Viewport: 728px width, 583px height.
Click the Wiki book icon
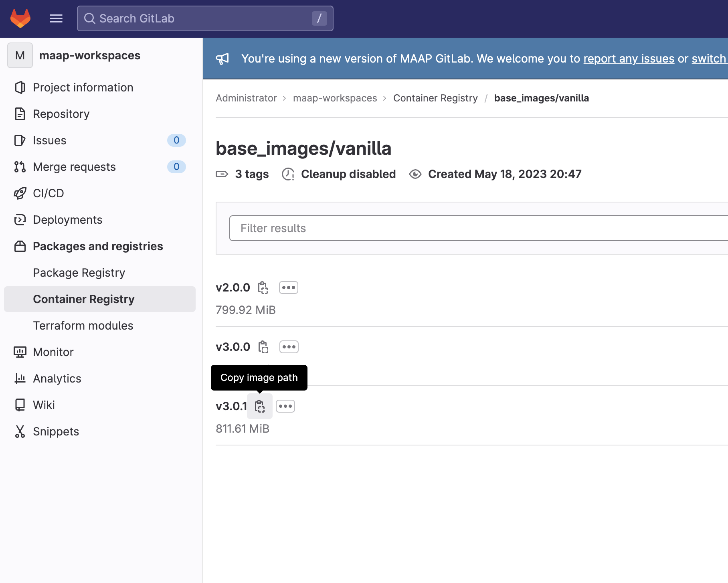20,405
